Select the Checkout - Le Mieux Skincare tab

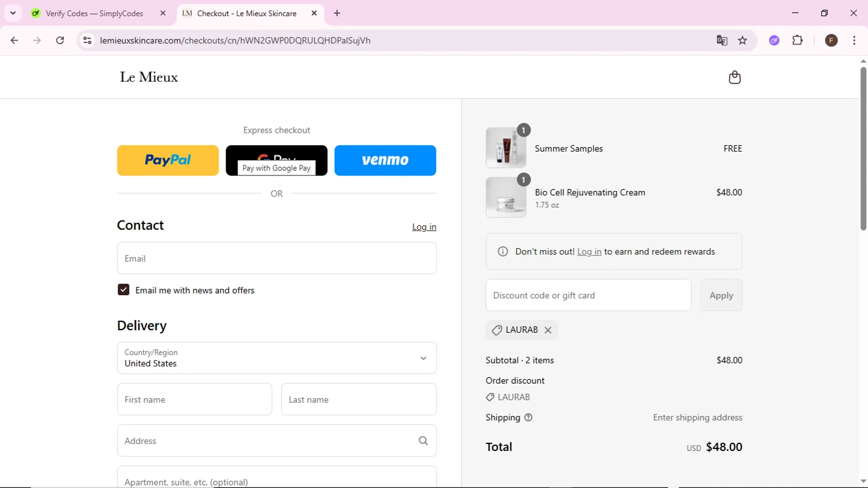(x=247, y=13)
